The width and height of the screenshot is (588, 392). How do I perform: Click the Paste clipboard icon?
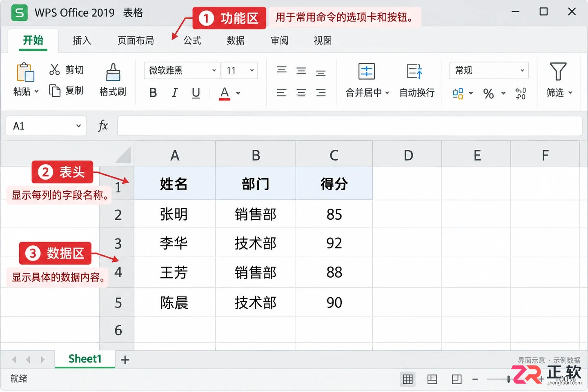25,72
